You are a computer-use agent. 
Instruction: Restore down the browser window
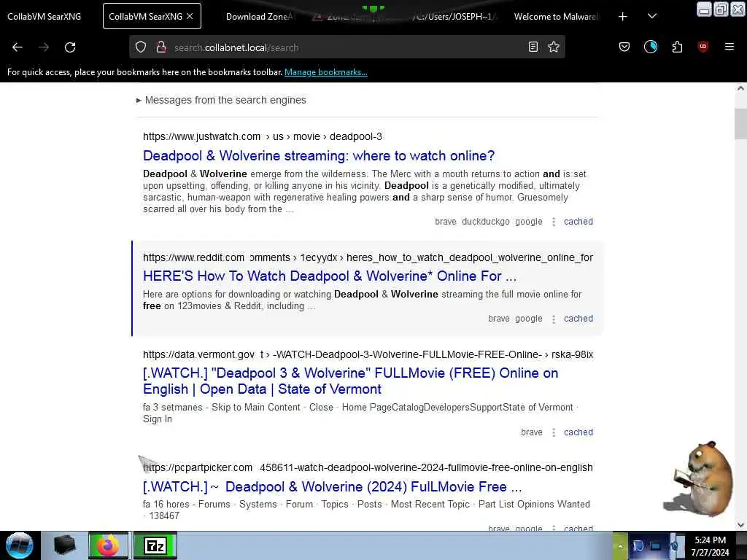721,9
